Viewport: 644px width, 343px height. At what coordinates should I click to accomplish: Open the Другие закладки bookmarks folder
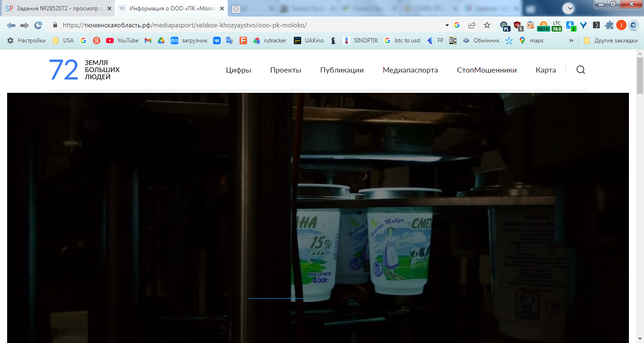[x=611, y=41]
